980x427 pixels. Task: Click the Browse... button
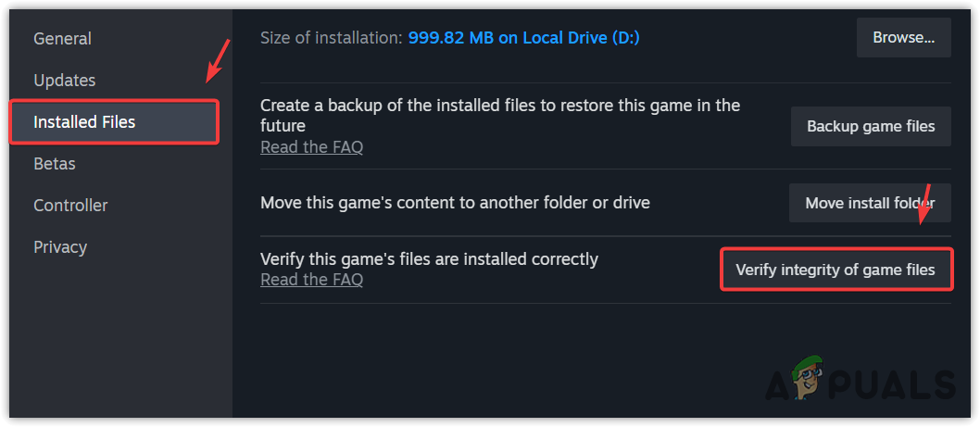[x=903, y=38]
